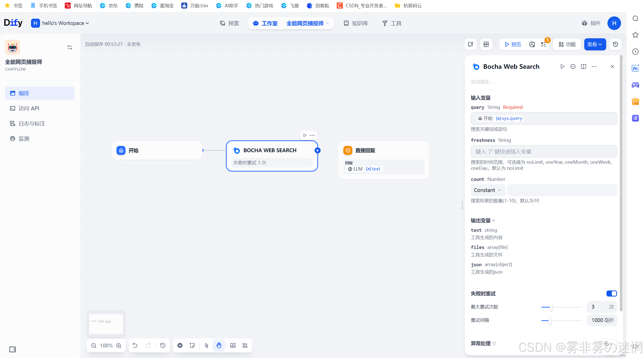Collapse the 输出变量 section
Viewport: 644px width, 358px height.
tap(483, 220)
